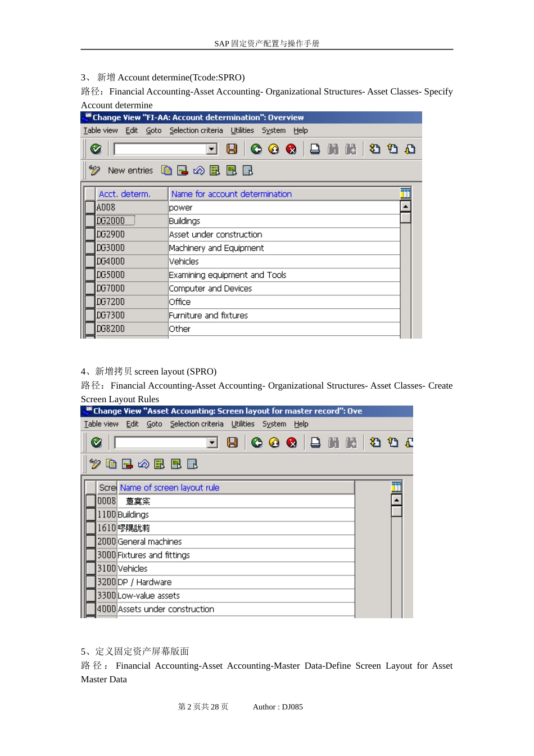Click the Print icon in the lower SAP window
The width and height of the screenshot is (534, 756).
(316, 443)
